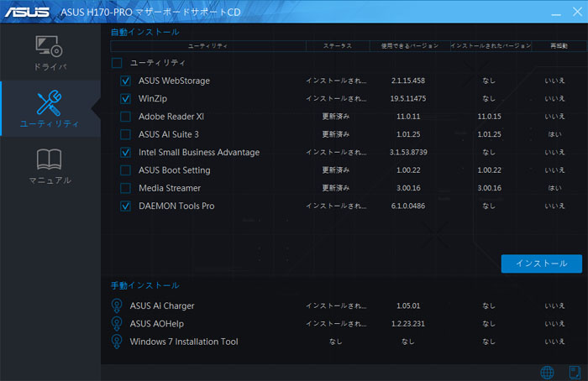
Task: Click the ASUS AI Suite 3 label
Action: point(168,134)
